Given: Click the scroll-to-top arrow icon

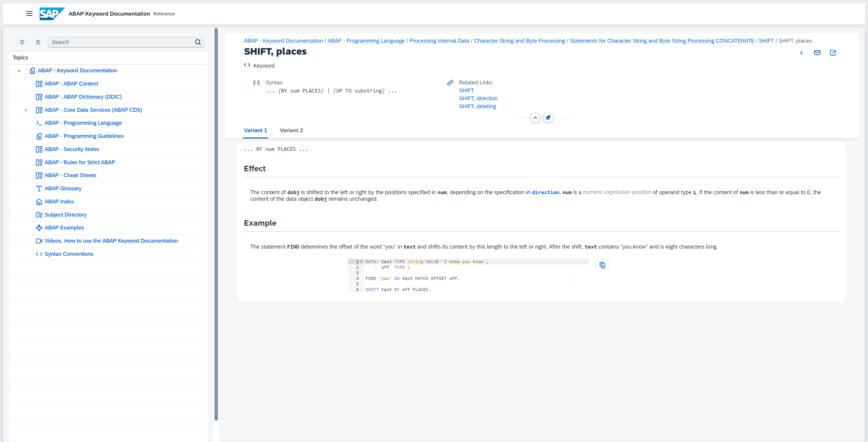Looking at the screenshot, I should [x=535, y=117].
